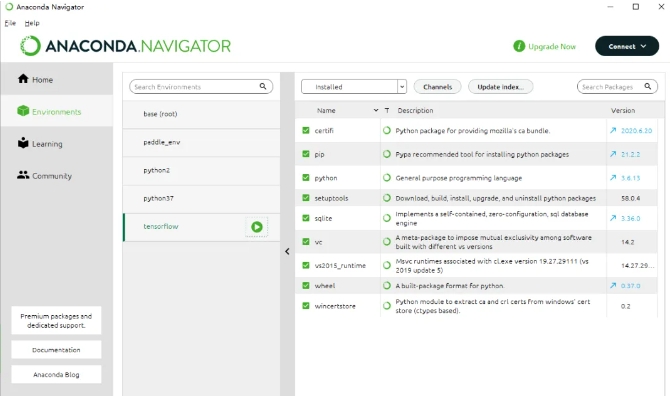Image resolution: width=670 pixels, height=396 pixels.
Task: Click the upgrade arrow beside python version
Action: (613, 178)
